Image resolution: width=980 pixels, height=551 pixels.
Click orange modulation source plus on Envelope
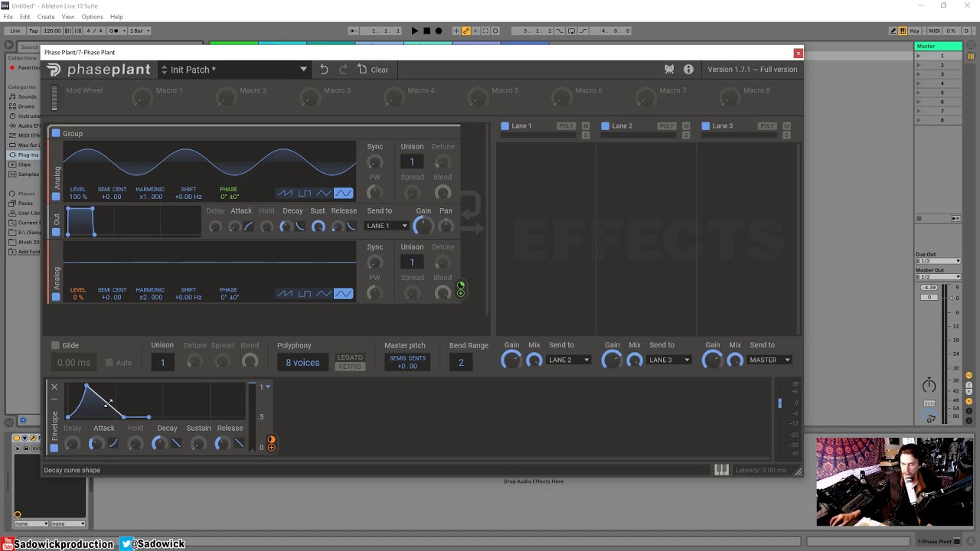[x=271, y=448]
